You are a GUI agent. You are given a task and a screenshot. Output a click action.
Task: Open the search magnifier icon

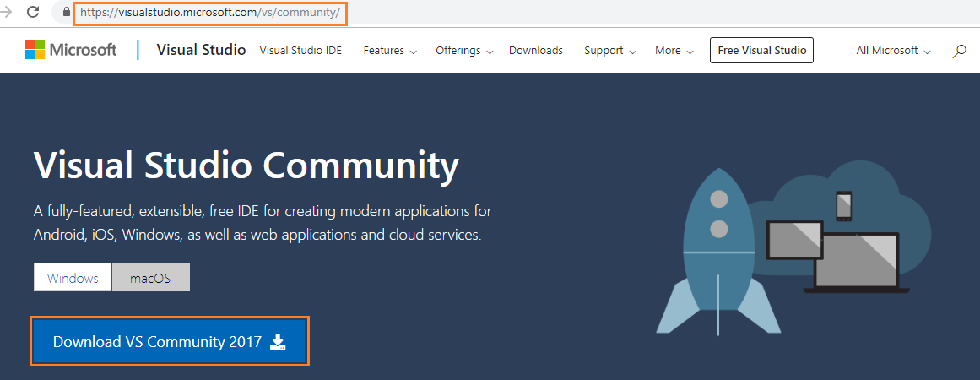[x=959, y=52]
